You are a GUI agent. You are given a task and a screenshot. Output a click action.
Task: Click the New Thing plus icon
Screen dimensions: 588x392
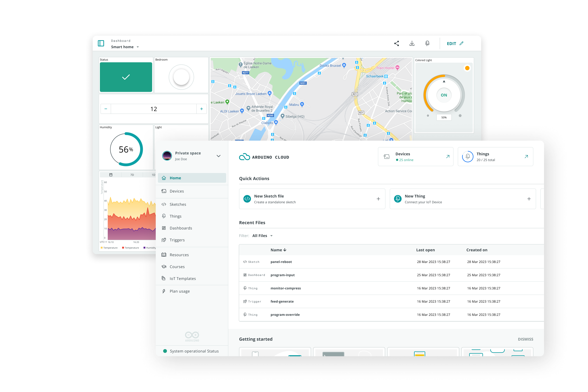(529, 199)
